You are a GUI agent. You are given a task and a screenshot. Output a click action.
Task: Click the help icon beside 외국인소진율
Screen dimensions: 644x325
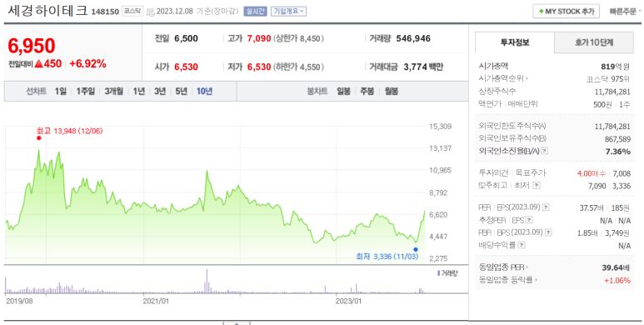pos(544,151)
